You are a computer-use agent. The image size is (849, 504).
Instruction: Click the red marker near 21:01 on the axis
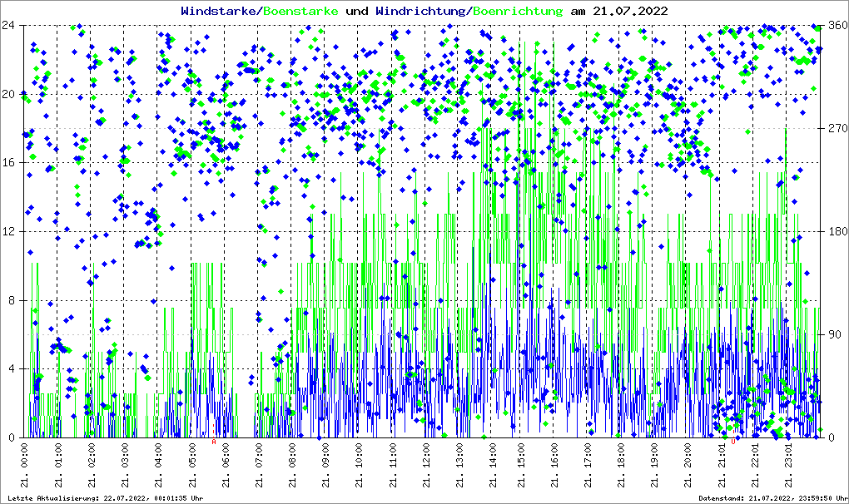coord(733,442)
